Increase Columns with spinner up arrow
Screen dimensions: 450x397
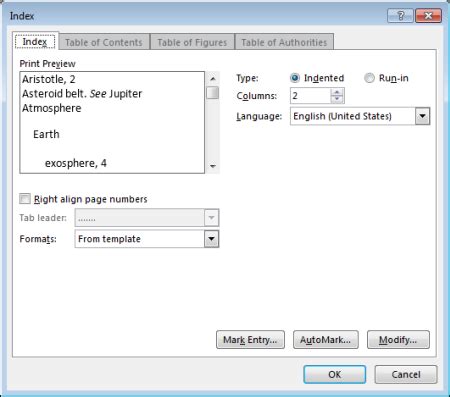(x=337, y=92)
